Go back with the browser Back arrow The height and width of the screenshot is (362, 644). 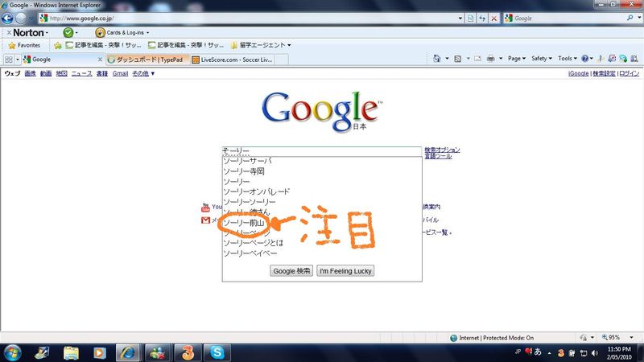point(7,19)
